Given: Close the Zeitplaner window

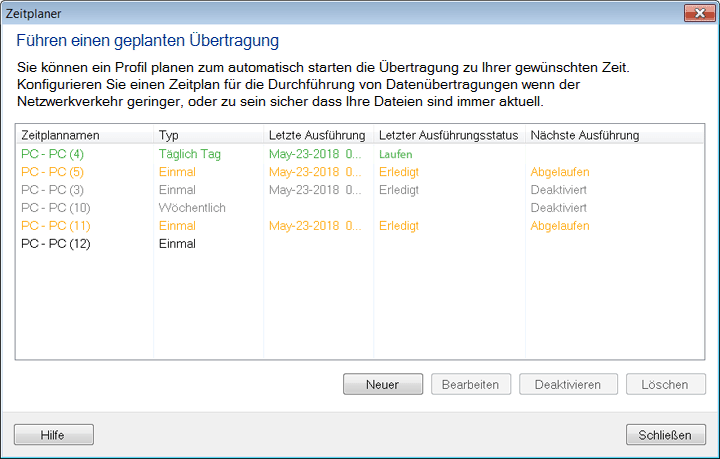Looking at the screenshot, I should pos(696,12).
